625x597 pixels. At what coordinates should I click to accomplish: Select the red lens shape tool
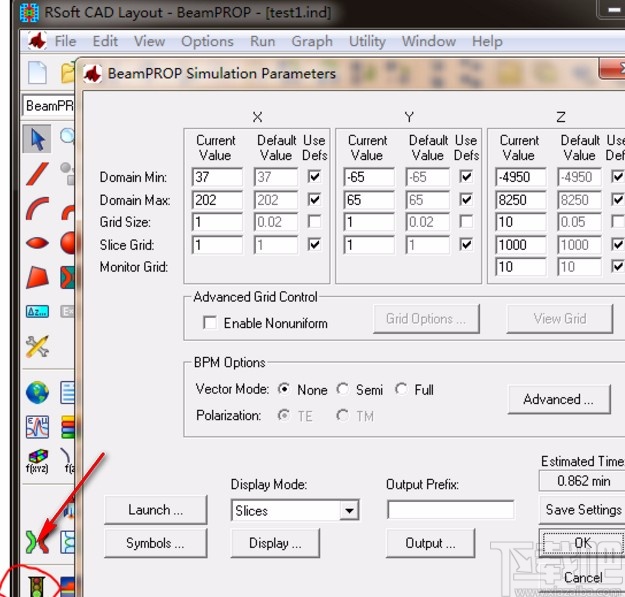[x=37, y=242]
